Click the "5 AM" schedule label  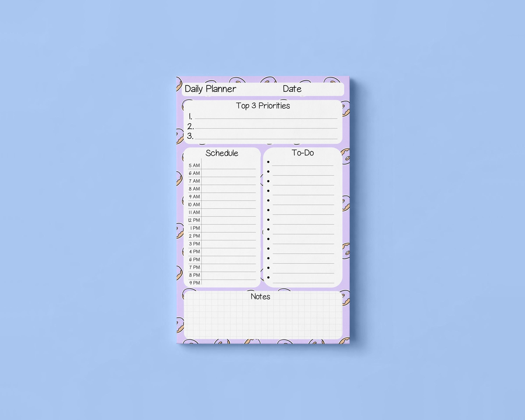[x=194, y=166]
